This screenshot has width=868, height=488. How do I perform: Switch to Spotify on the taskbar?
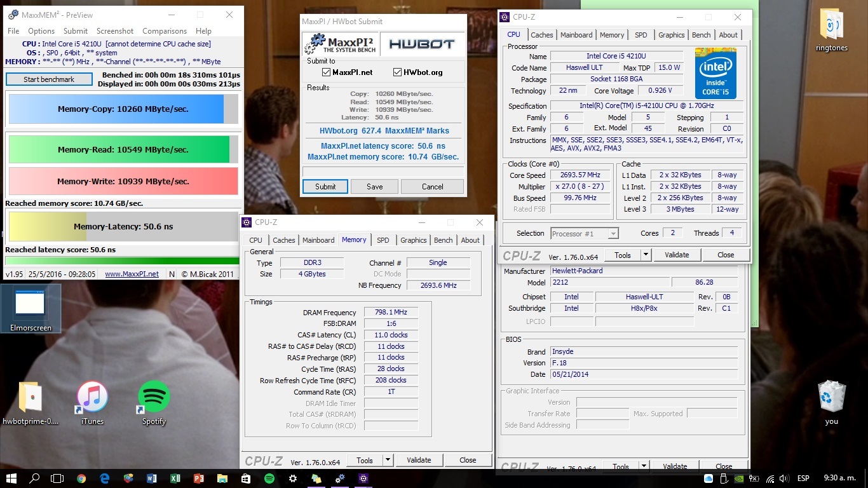point(269,478)
